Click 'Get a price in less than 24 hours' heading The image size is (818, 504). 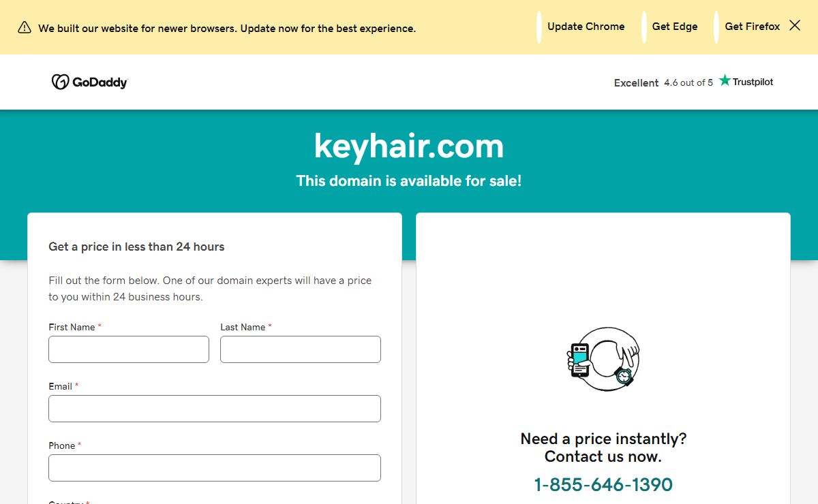click(136, 247)
